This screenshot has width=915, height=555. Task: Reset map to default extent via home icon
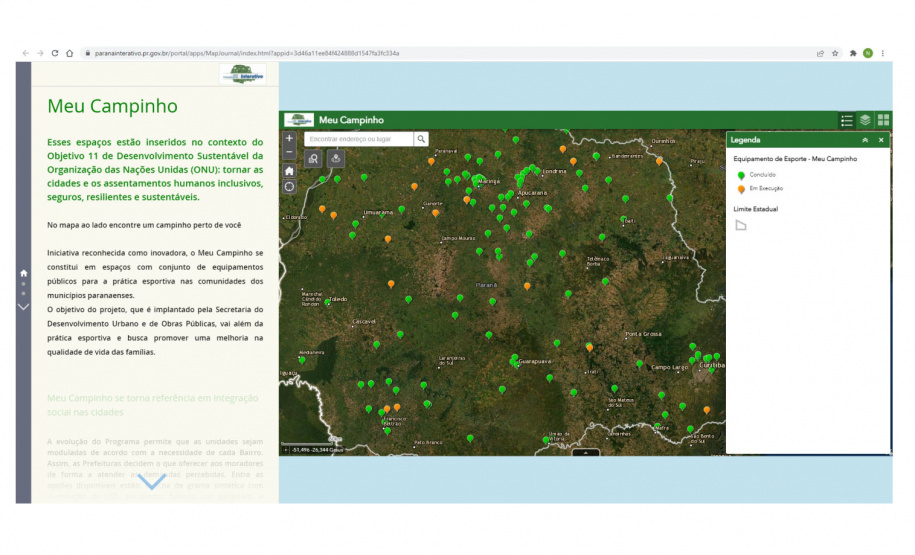pyautogui.click(x=289, y=171)
